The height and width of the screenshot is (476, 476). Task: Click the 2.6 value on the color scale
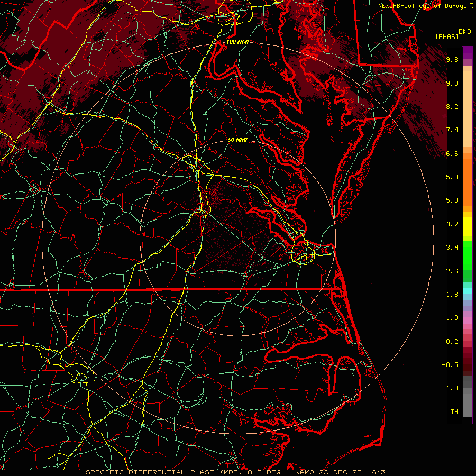click(452, 271)
